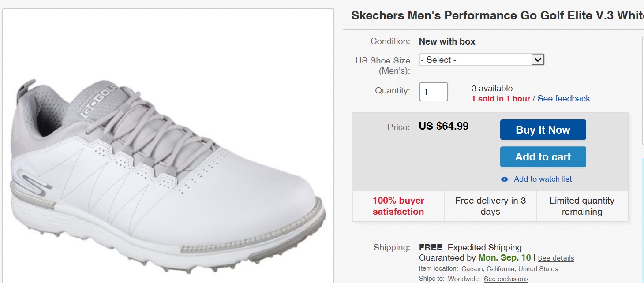The image size is (644, 283).
Task: Click the Free delivery in 3 days tile
Action: tap(490, 206)
